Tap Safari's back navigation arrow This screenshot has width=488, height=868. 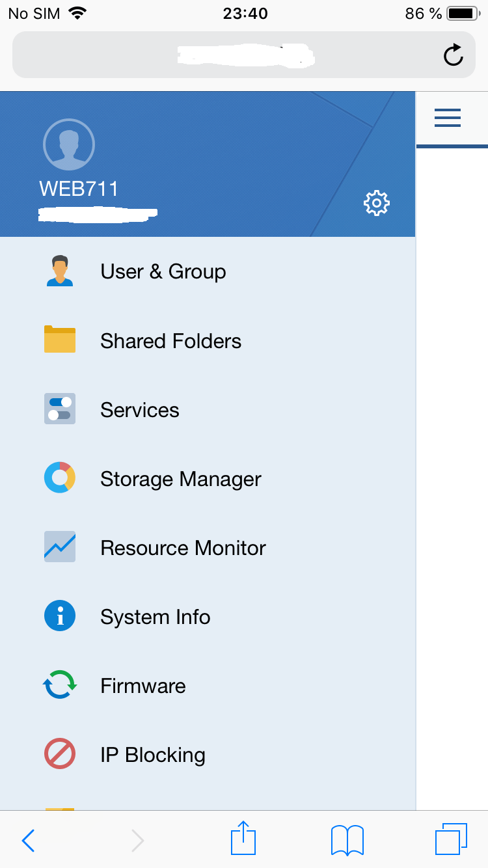pos(28,840)
